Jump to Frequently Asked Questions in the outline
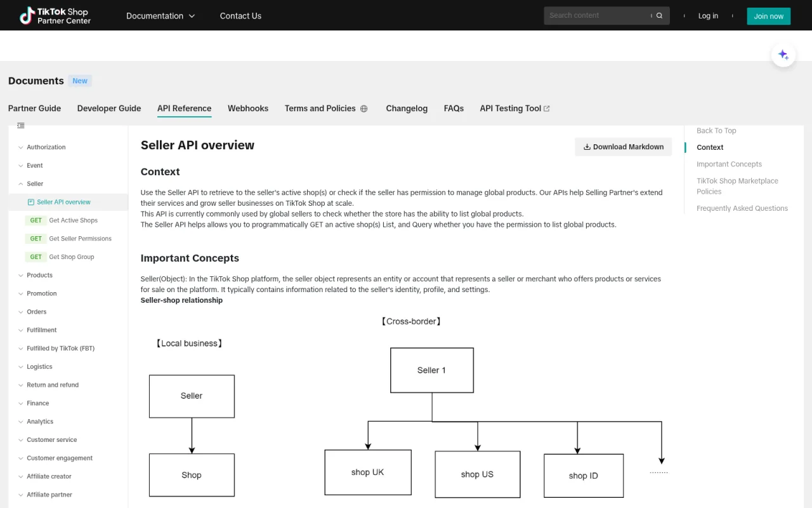This screenshot has height=508, width=812. tap(742, 208)
